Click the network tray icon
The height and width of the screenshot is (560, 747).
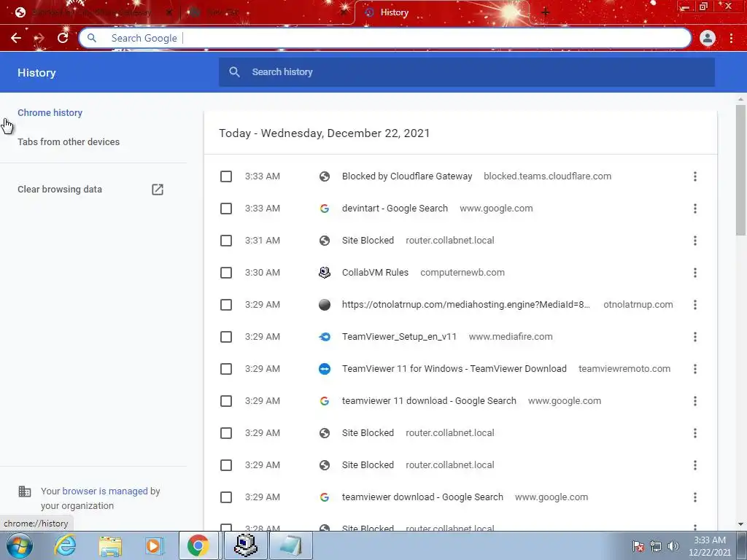pos(656,546)
